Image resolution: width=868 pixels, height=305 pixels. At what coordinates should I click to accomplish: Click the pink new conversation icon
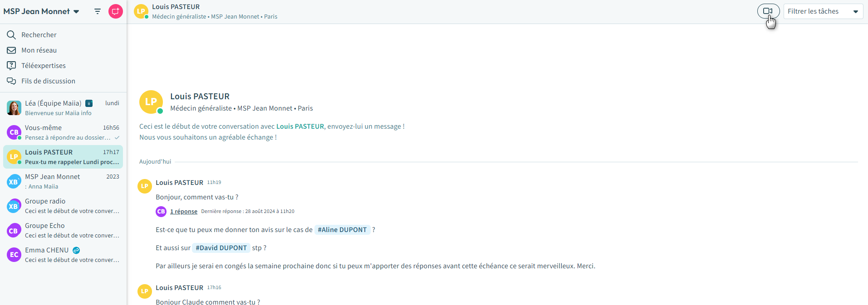pos(115,11)
